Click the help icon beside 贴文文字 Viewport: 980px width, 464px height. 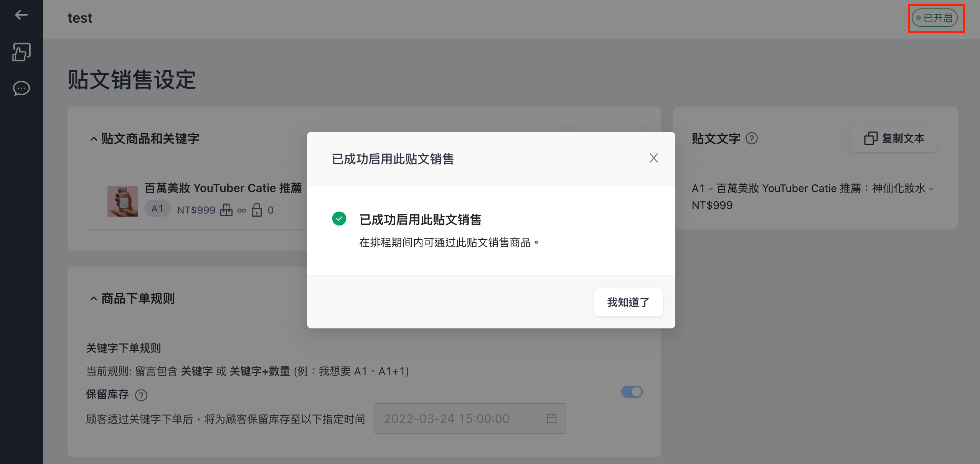tap(751, 138)
